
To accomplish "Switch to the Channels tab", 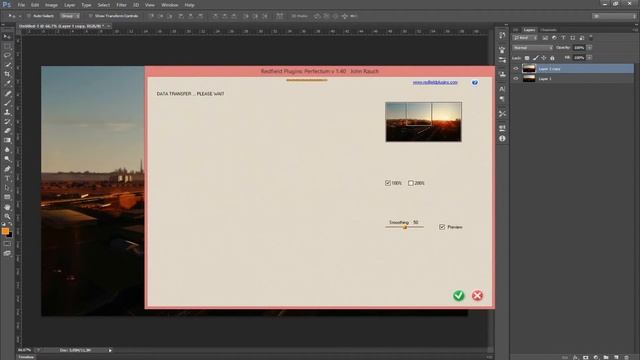I will click(x=548, y=30).
